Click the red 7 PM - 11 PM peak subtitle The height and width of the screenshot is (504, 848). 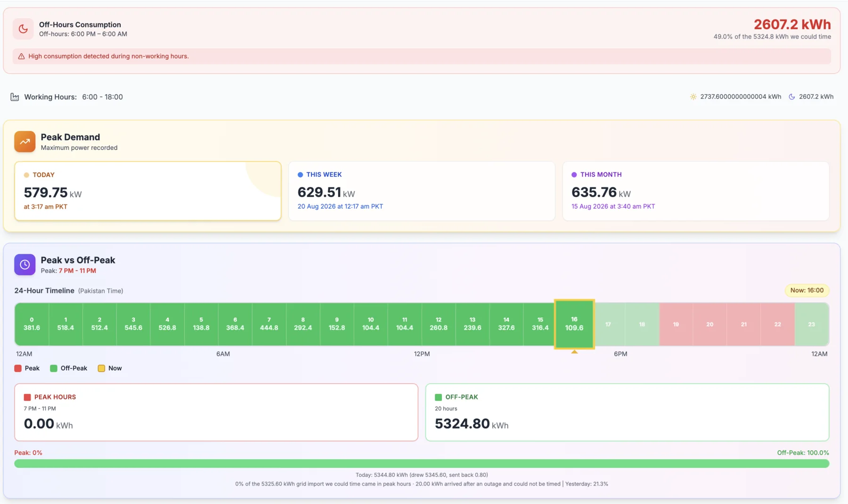(x=77, y=271)
